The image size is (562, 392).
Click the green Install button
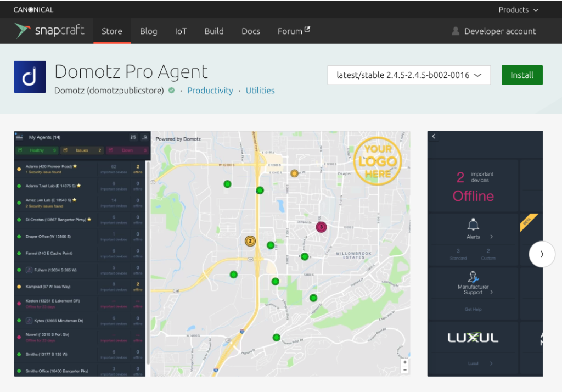tap(521, 75)
